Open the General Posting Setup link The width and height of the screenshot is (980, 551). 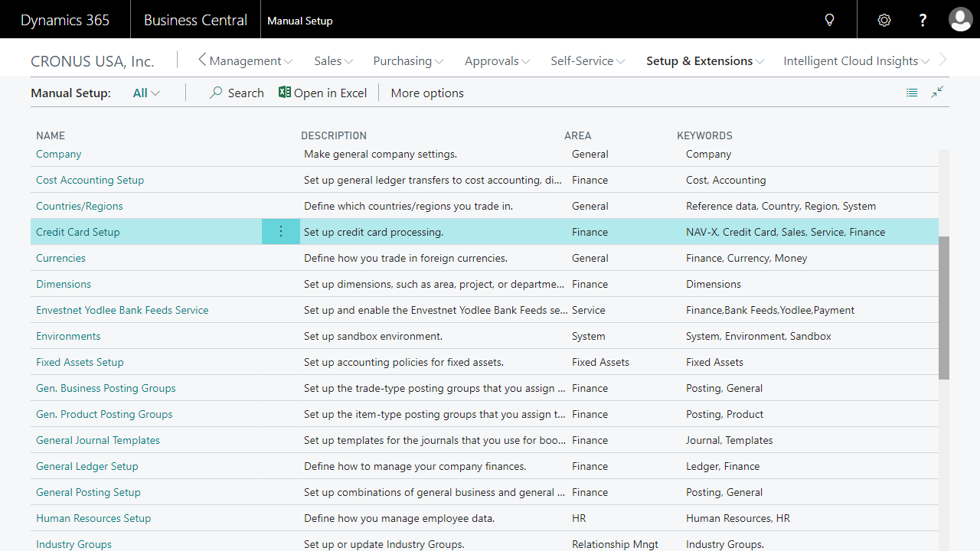tap(89, 492)
